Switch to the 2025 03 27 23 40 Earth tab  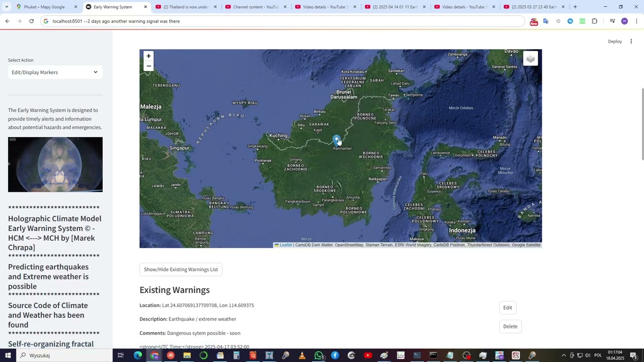pos(534,7)
